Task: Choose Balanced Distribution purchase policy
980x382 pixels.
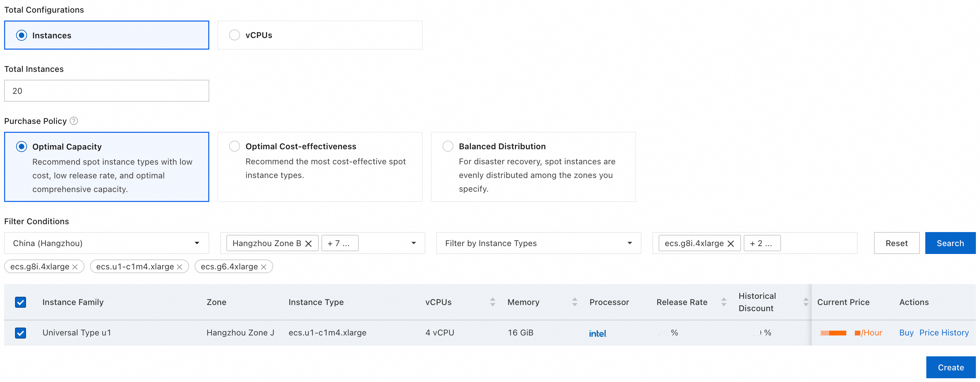Action: pos(448,146)
